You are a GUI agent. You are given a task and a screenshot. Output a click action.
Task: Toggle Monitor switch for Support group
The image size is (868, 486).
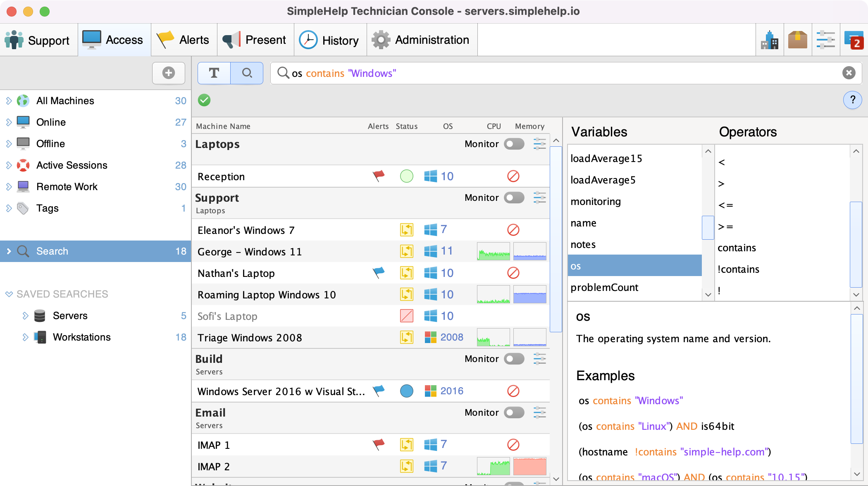514,198
